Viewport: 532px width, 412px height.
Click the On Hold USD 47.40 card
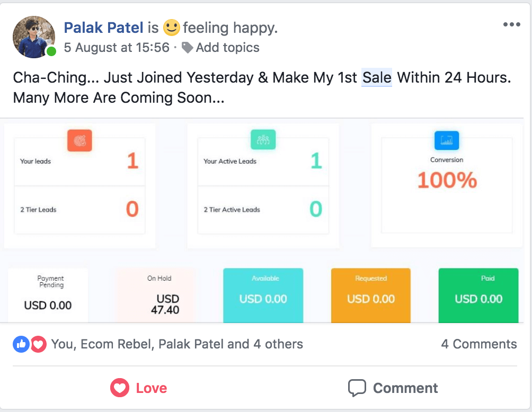tap(156, 295)
